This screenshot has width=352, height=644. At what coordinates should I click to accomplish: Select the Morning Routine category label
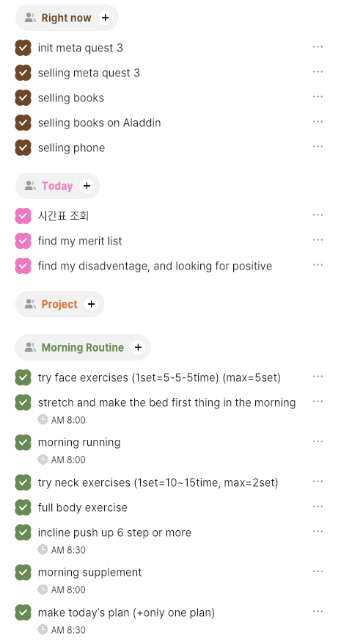(x=82, y=347)
